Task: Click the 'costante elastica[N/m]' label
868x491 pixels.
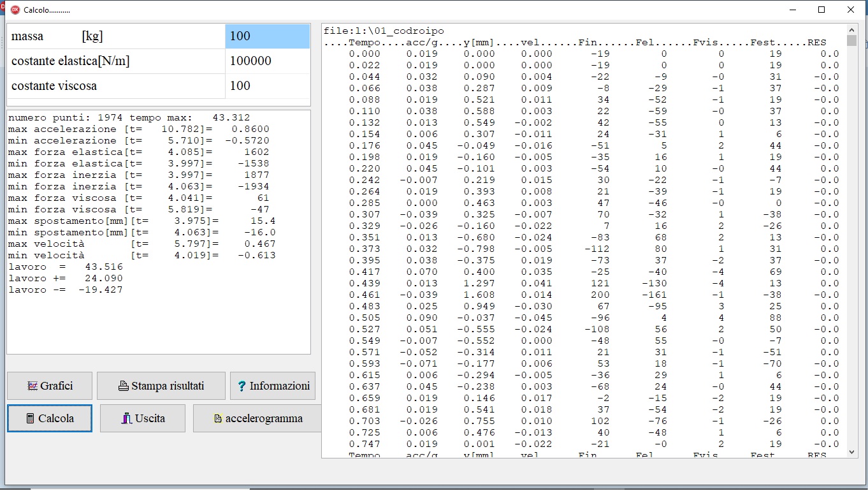Action: click(x=70, y=61)
